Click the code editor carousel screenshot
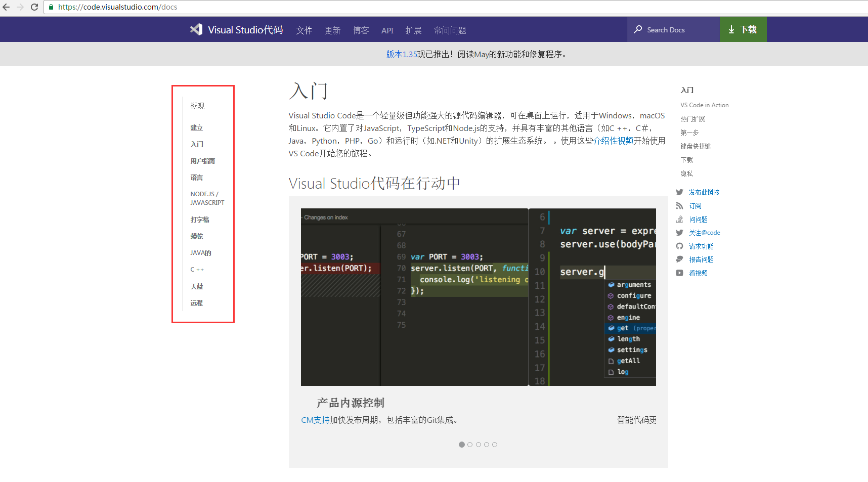868x482 pixels. pyautogui.click(x=478, y=297)
